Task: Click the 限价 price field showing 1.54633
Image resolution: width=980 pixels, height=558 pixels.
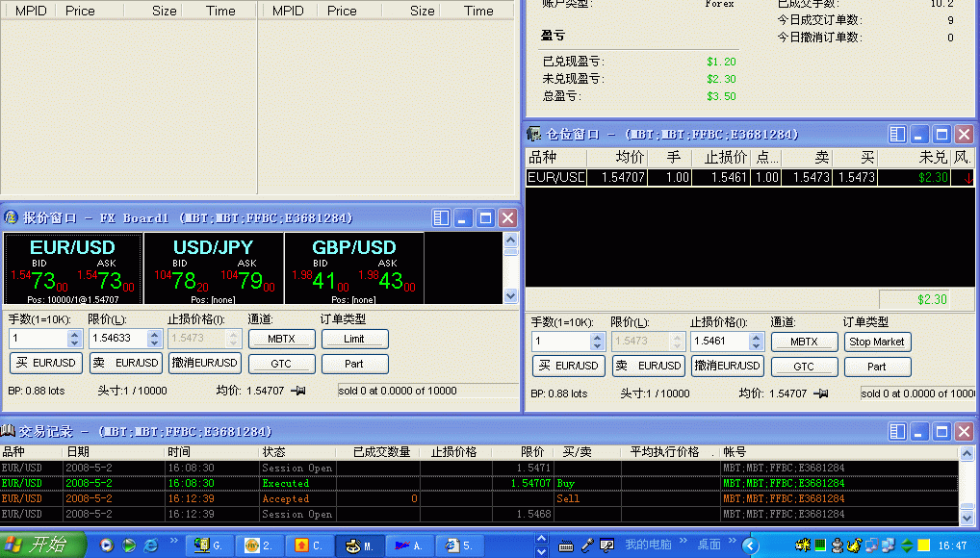Action: click(x=118, y=339)
